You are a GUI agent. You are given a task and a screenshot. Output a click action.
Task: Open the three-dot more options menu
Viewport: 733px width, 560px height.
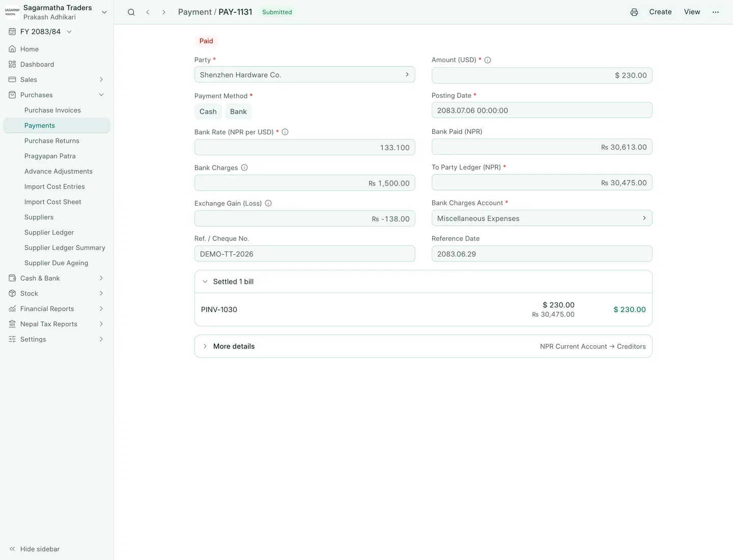pyautogui.click(x=716, y=12)
